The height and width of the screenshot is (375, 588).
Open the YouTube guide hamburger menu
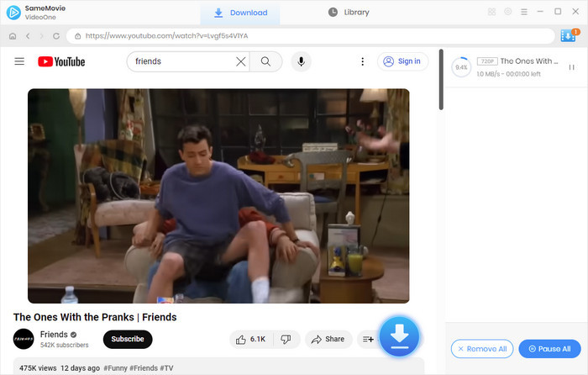point(19,61)
